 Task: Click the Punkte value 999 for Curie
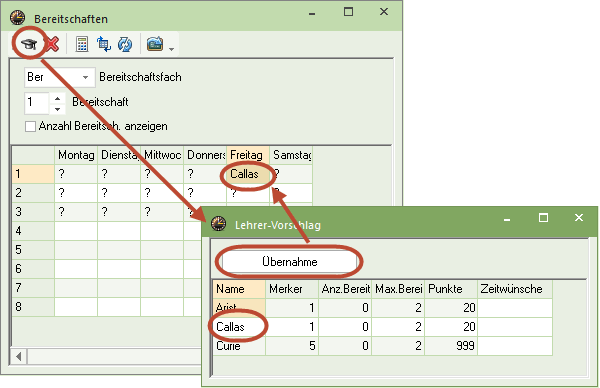click(x=451, y=346)
